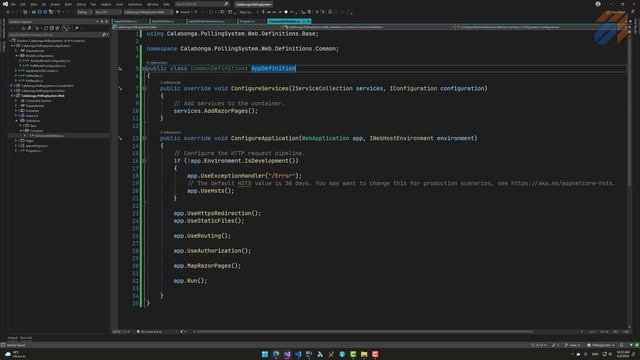Open the Edit menu
The image size is (640, 360).
23,4
